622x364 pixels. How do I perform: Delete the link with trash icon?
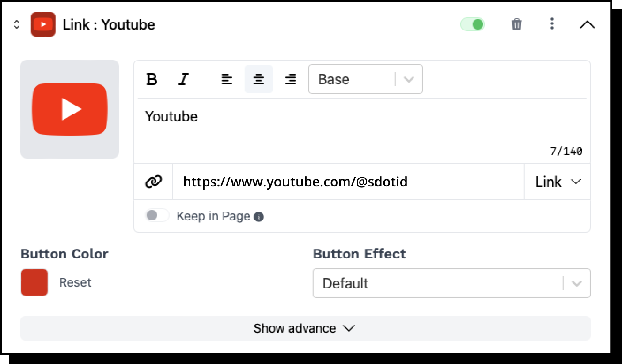(516, 24)
